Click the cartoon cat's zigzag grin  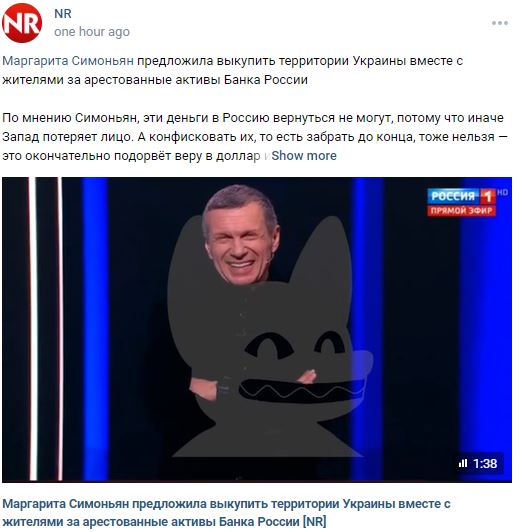pyautogui.click(x=302, y=392)
